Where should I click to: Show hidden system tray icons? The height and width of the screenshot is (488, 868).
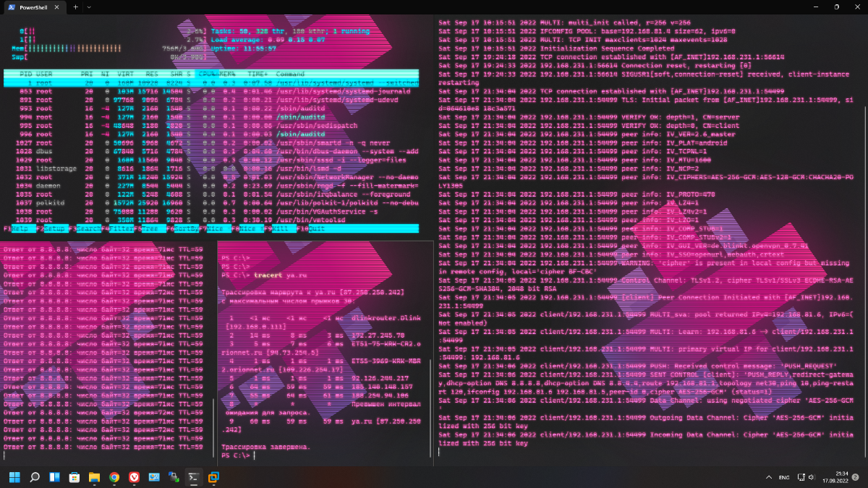[769, 477]
